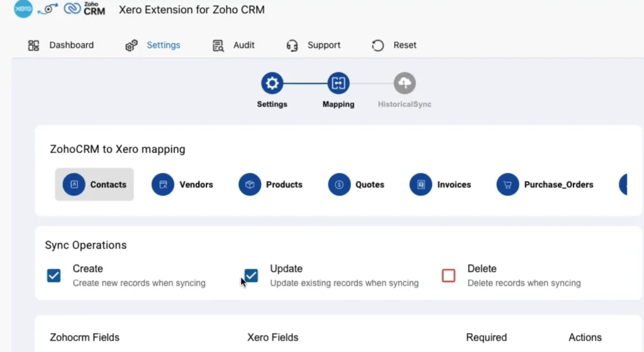Image resolution: width=644 pixels, height=352 pixels.
Task: Click the Dashboard grid icon
Action: tap(33, 45)
